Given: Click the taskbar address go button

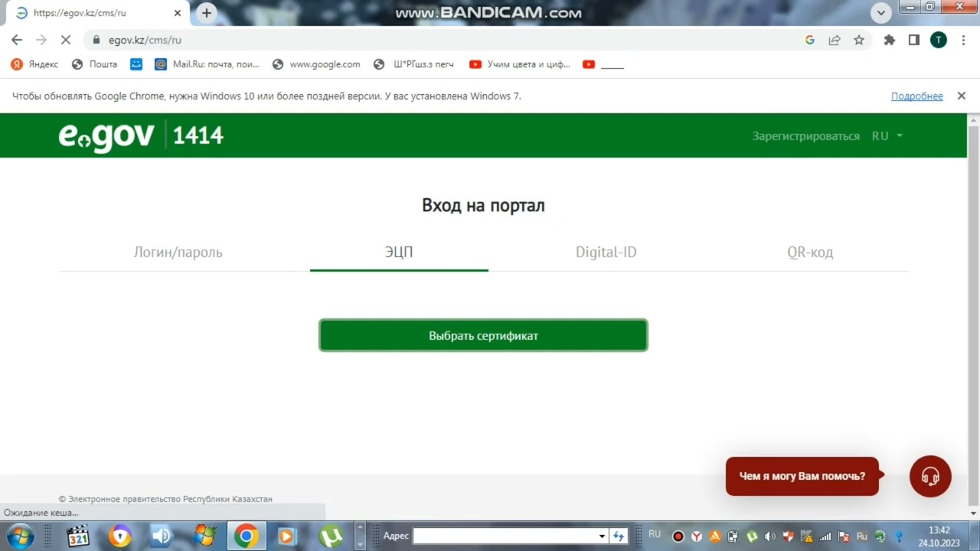Looking at the screenshot, I should pyautogui.click(x=619, y=536).
